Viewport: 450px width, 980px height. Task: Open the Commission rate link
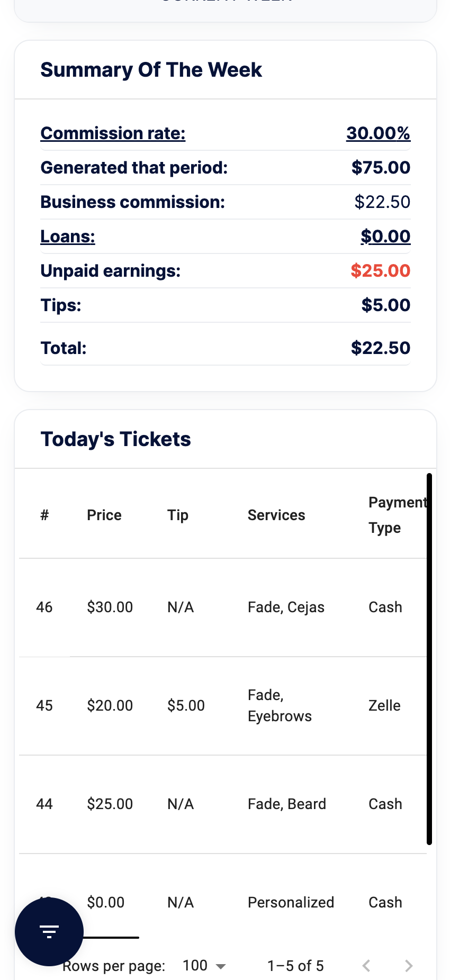pyautogui.click(x=113, y=133)
